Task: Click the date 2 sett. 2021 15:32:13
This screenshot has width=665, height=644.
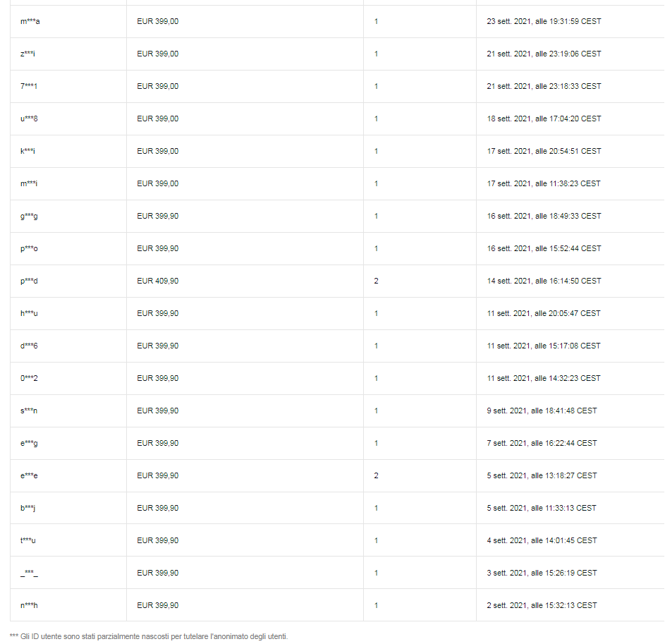Action: (542, 605)
